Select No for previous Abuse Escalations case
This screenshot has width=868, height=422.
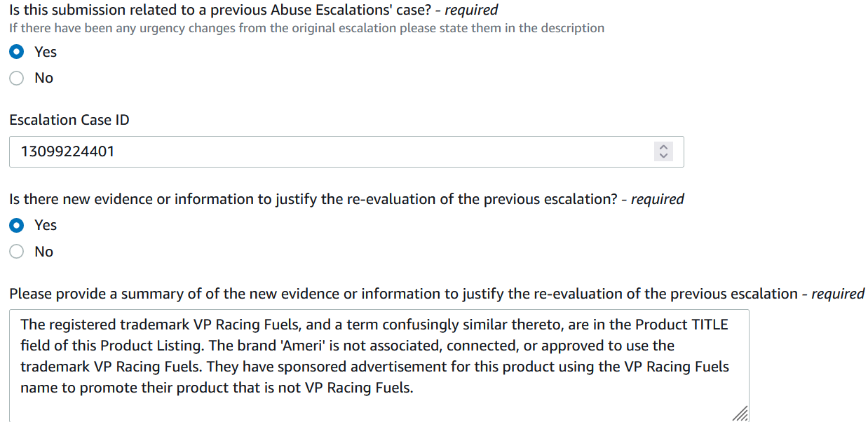18,78
